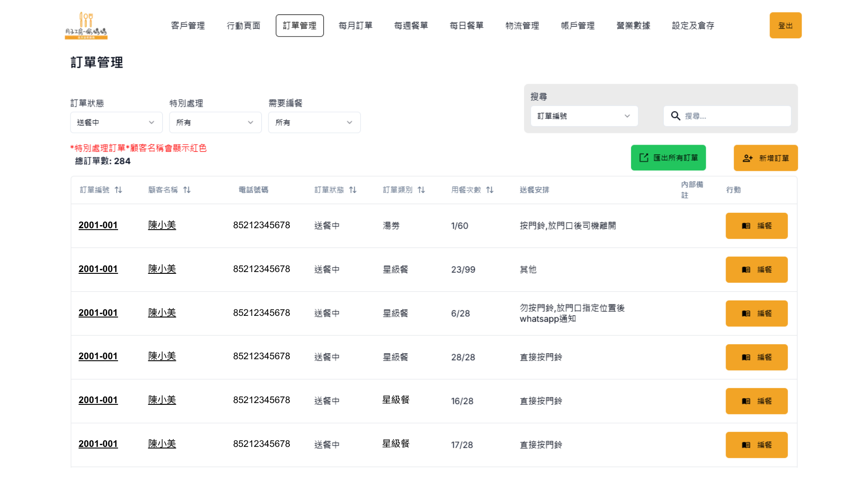
Task: Expand the 需要編餐 filter dropdown
Action: coord(314,122)
